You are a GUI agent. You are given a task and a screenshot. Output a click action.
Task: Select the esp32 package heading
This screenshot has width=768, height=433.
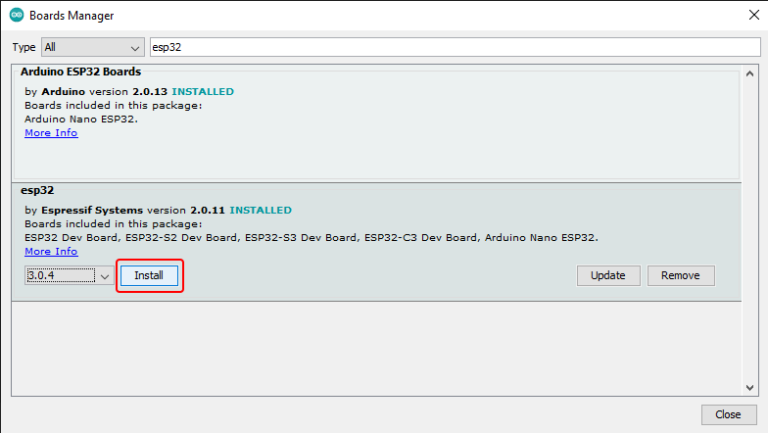click(36, 189)
